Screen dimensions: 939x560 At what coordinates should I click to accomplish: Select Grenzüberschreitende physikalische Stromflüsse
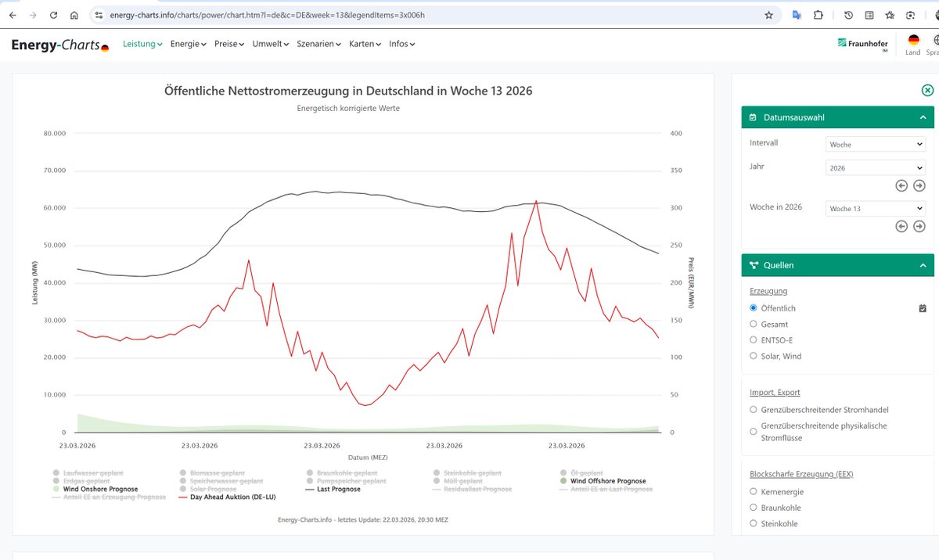pyautogui.click(x=754, y=432)
